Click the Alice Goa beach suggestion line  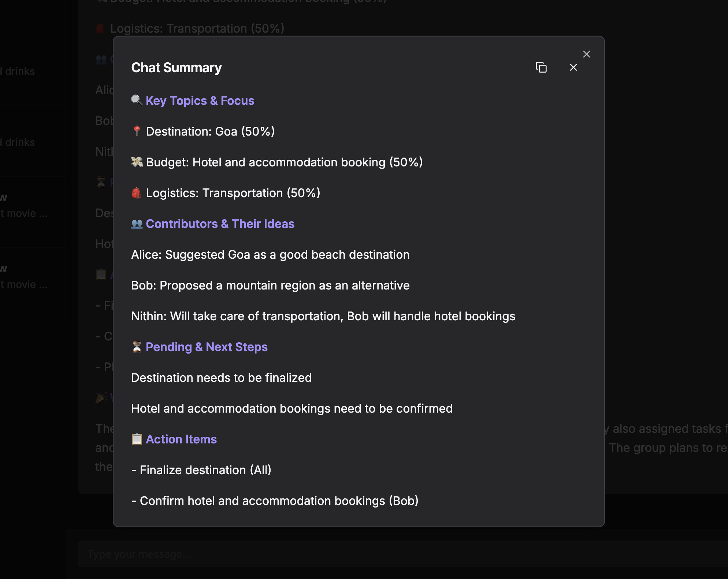(x=270, y=255)
